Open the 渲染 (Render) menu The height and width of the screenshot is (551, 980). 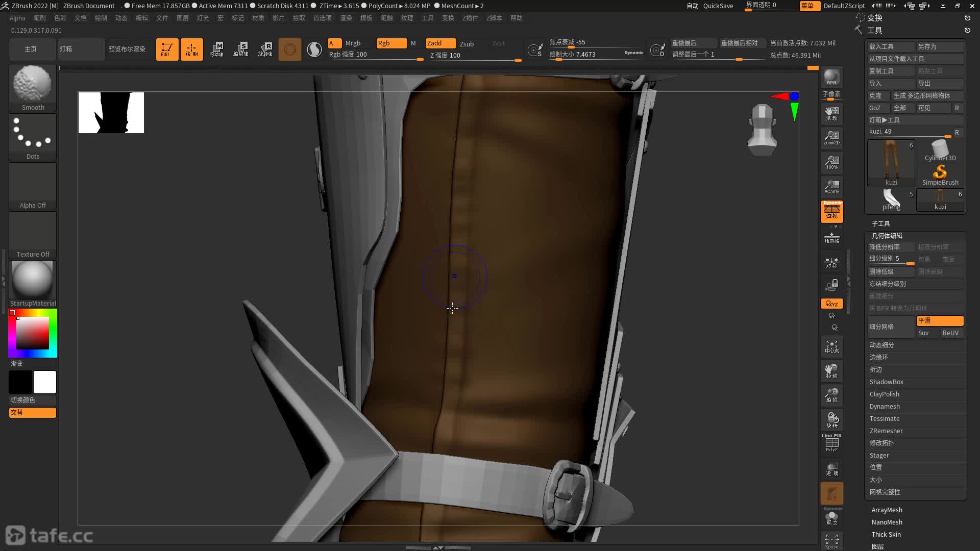[346, 18]
